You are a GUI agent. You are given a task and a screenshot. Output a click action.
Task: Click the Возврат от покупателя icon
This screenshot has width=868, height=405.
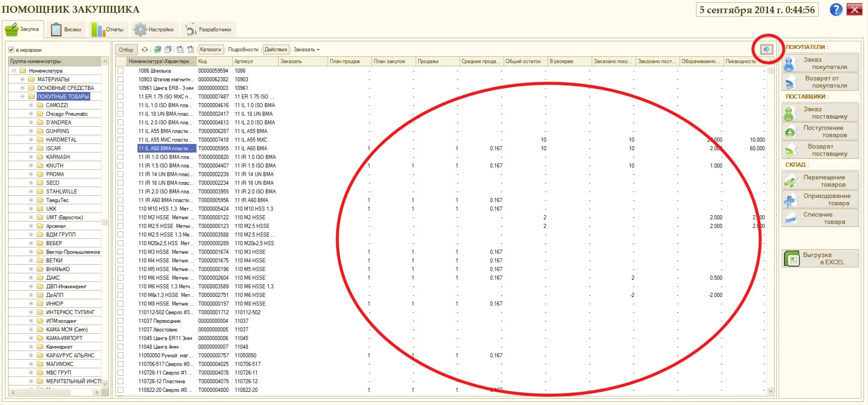(790, 82)
